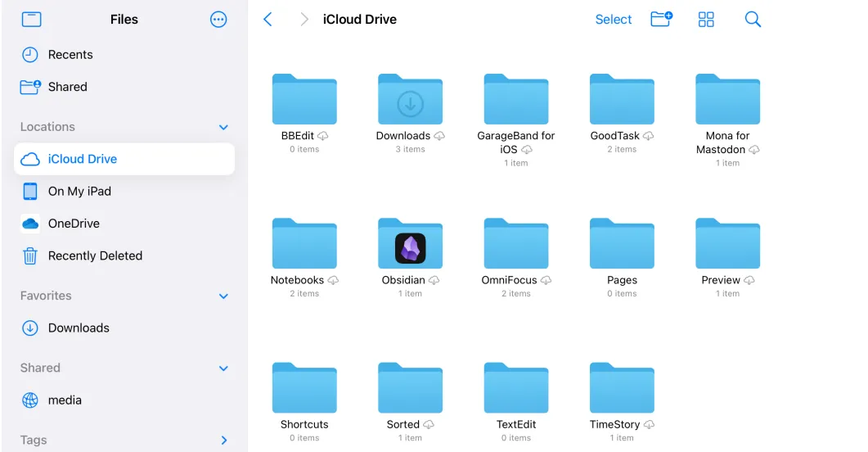Open the OmniFocus folder

click(516, 244)
